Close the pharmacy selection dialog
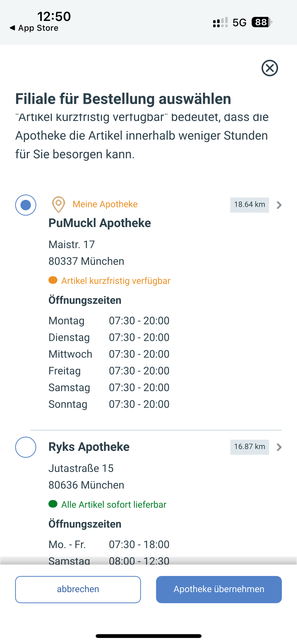This screenshot has height=644, width=297. point(270,68)
